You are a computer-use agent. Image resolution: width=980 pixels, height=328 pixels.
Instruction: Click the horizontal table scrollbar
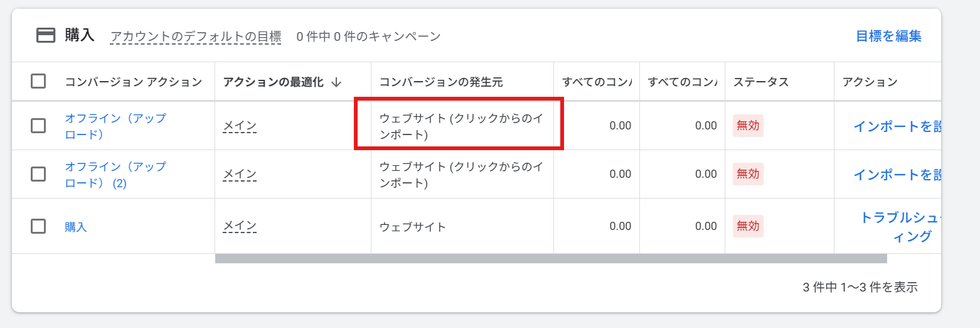[x=551, y=258]
